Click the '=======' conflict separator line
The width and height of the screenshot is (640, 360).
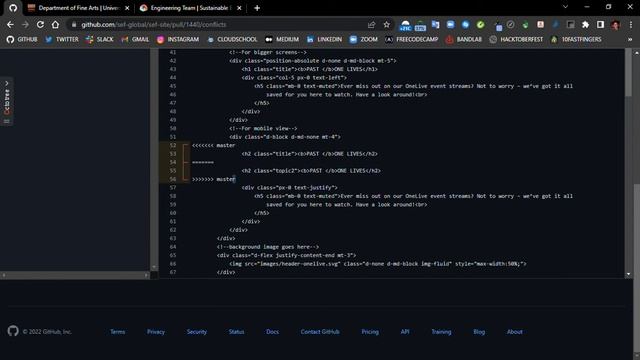pyautogui.click(x=203, y=162)
